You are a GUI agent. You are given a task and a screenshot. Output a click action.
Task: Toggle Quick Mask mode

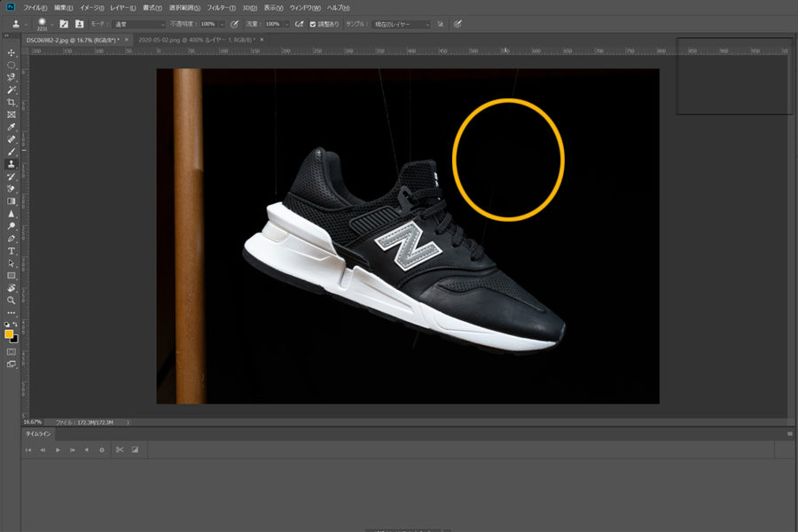click(12, 352)
